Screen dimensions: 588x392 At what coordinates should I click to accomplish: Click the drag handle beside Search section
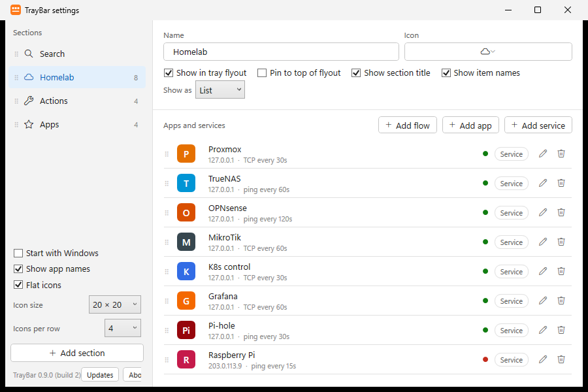(x=16, y=54)
